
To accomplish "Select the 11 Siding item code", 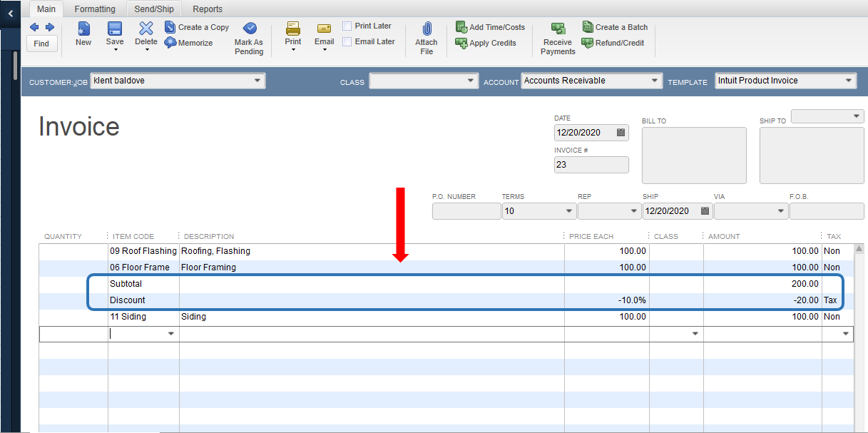I will pos(143,317).
